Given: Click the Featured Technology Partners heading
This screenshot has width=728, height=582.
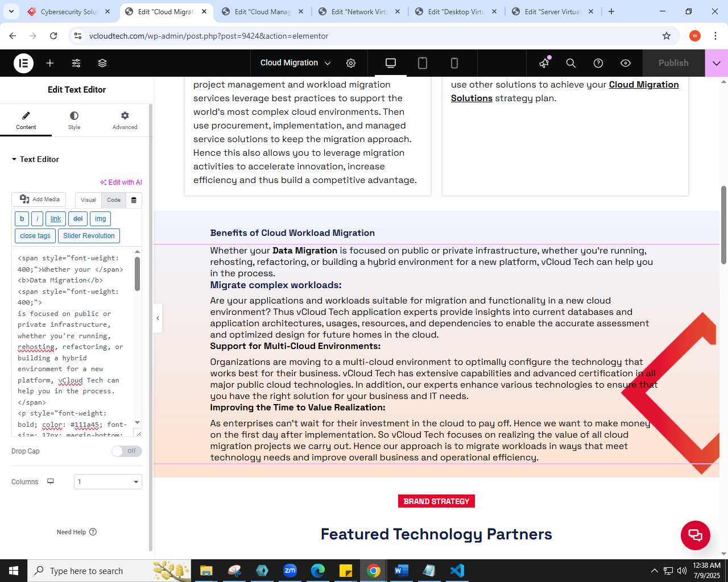Looking at the screenshot, I should (436, 534).
